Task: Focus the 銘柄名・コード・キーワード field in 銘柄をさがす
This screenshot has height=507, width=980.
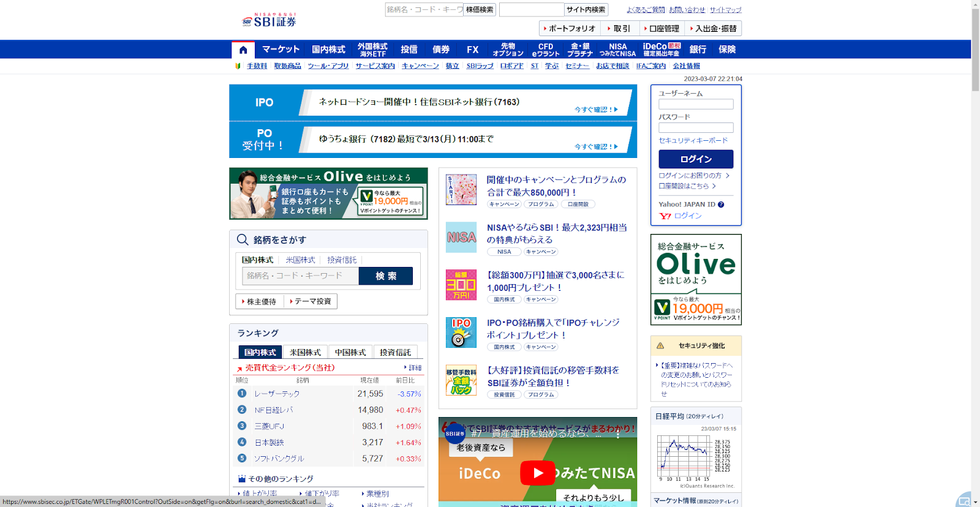Action: tap(300, 276)
